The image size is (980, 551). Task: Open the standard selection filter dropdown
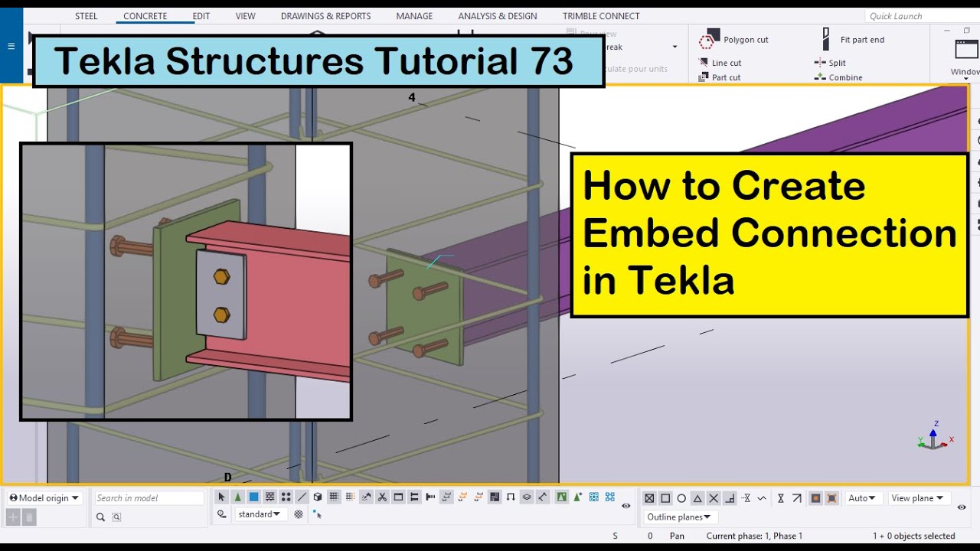(261, 514)
